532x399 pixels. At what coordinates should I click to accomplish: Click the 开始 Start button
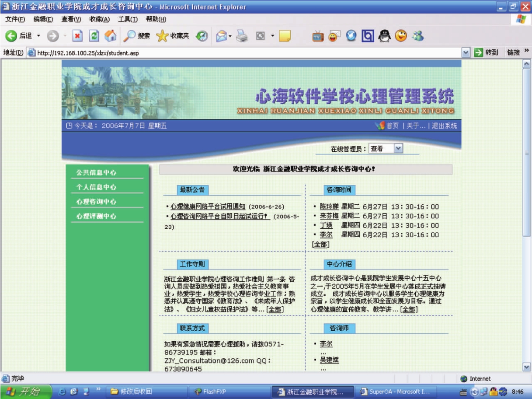click(25, 392)
